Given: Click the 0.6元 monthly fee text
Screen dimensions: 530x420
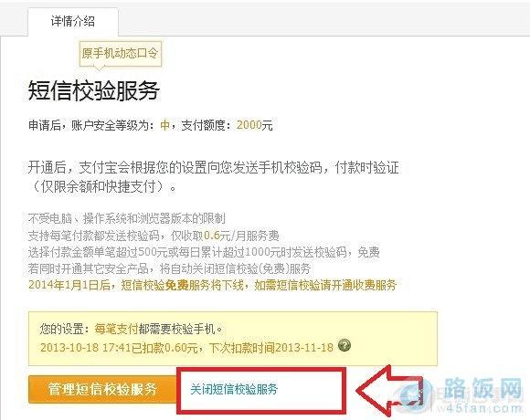Looking at the screenshot, I should [217, 236].
